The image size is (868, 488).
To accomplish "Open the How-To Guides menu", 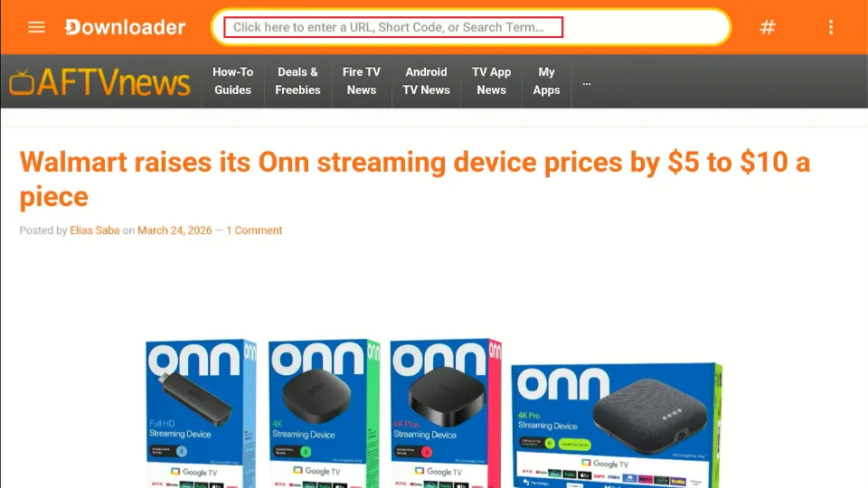I will point(232,80).
